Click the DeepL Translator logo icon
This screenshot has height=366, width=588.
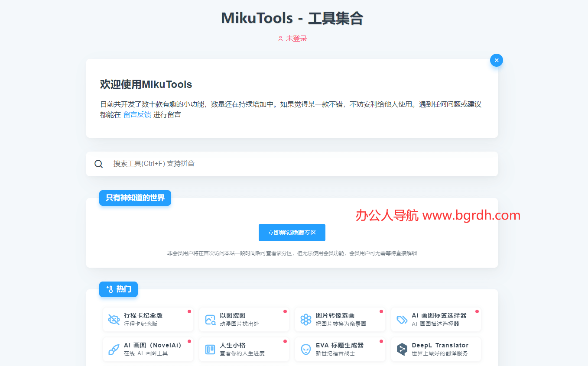click(402, 350)
